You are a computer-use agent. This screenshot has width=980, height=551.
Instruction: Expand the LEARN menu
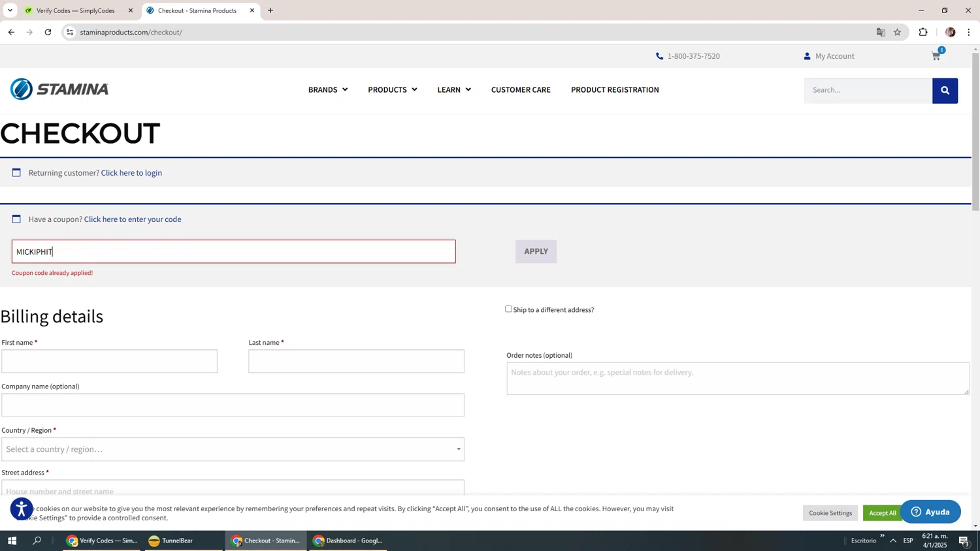(454, 89)
